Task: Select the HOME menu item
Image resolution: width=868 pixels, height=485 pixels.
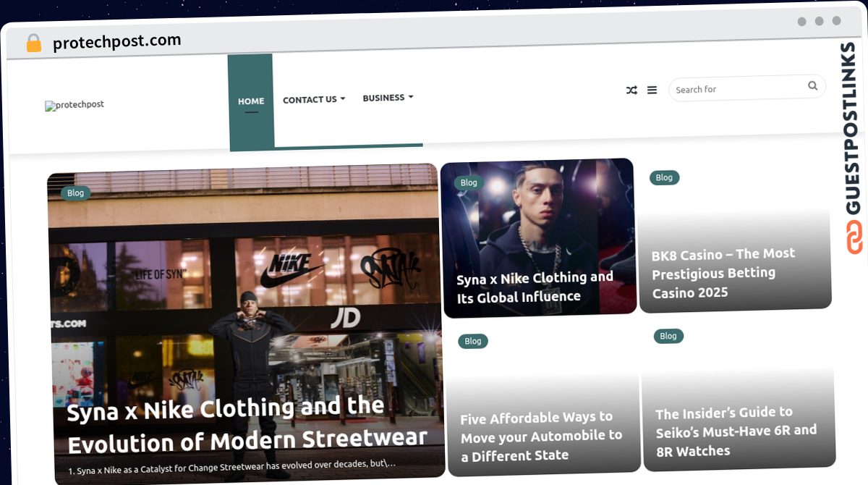Action: pos(251,101)
